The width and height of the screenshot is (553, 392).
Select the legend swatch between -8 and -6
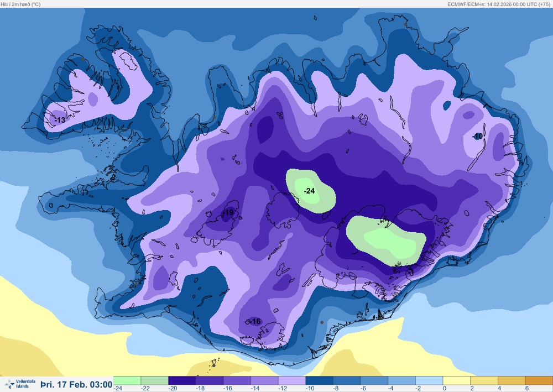tap(347, 380)
